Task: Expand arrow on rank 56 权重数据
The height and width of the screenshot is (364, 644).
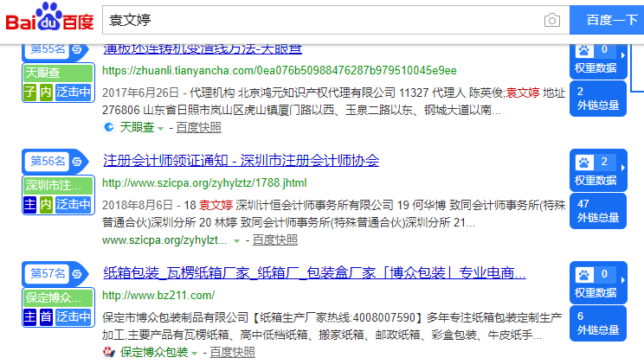Action: tap(623, 168)
